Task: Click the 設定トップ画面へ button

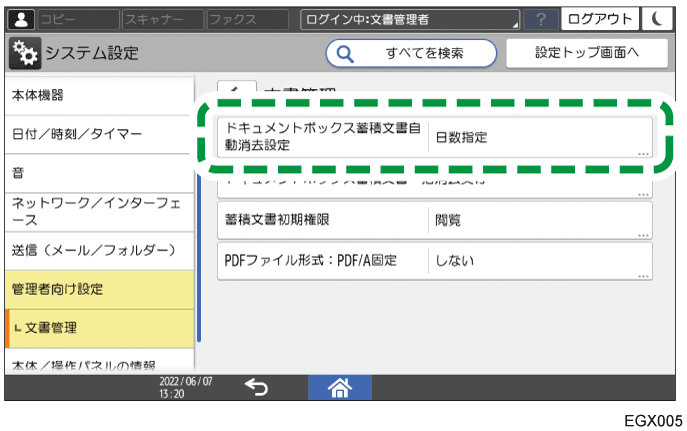Action: [x=587, y=53]
